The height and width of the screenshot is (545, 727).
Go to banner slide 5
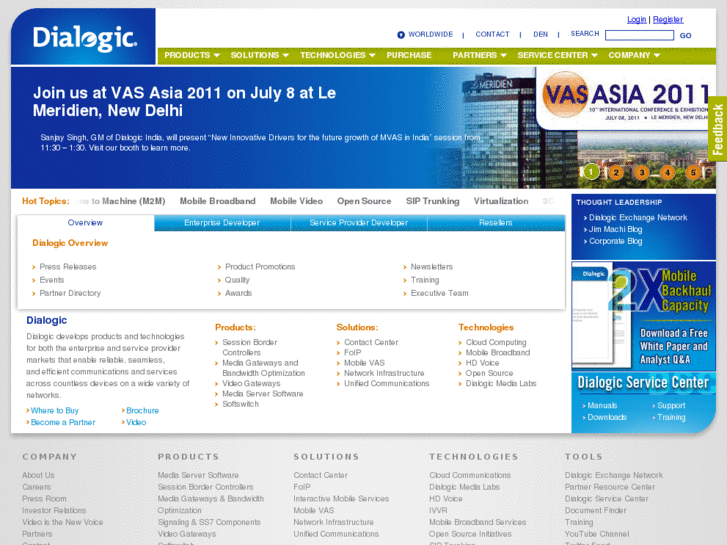tap(693, 173)
